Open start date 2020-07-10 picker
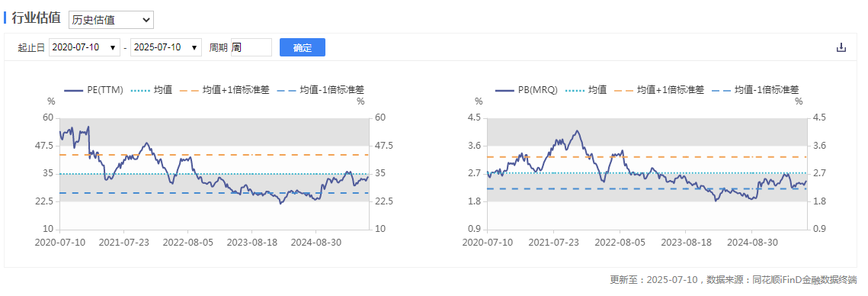 click(85, 47)
